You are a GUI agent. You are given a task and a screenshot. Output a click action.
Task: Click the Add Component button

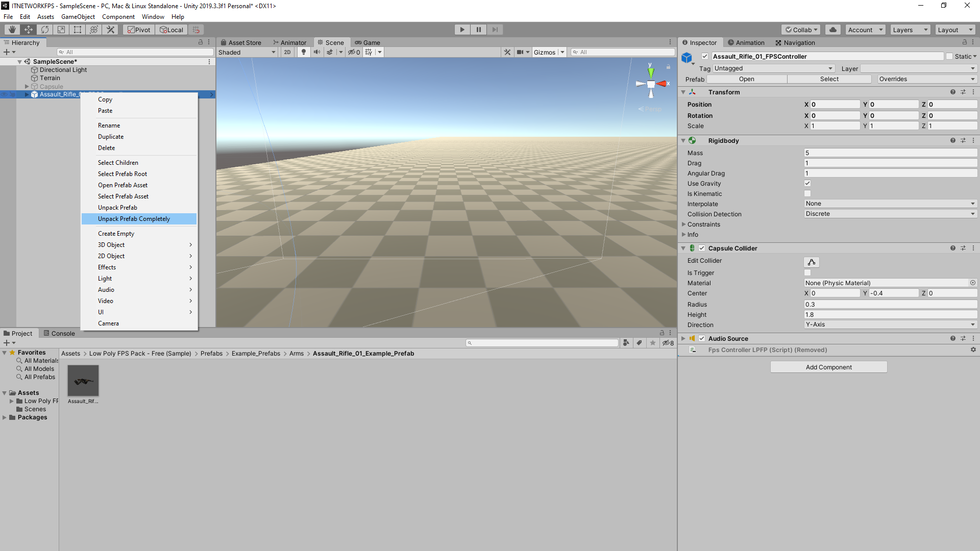[828, 366]
